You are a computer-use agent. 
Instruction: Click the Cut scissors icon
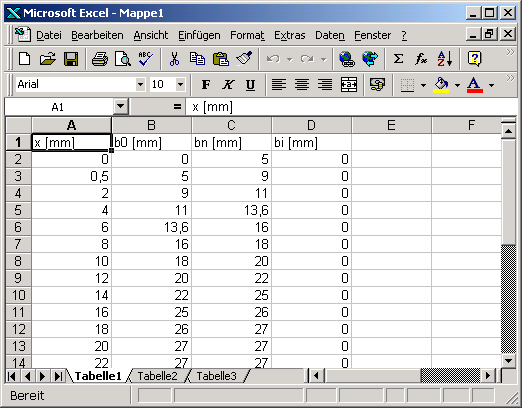tap(174, 59)
